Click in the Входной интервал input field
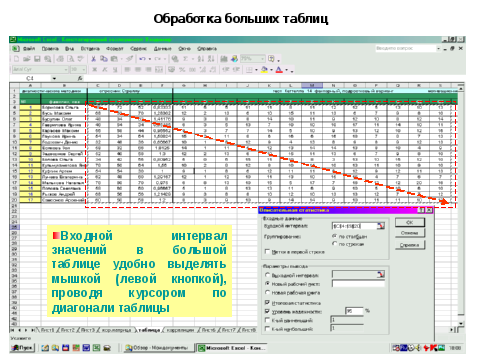Viewport: 480px width, 360px height. point(354,226)
